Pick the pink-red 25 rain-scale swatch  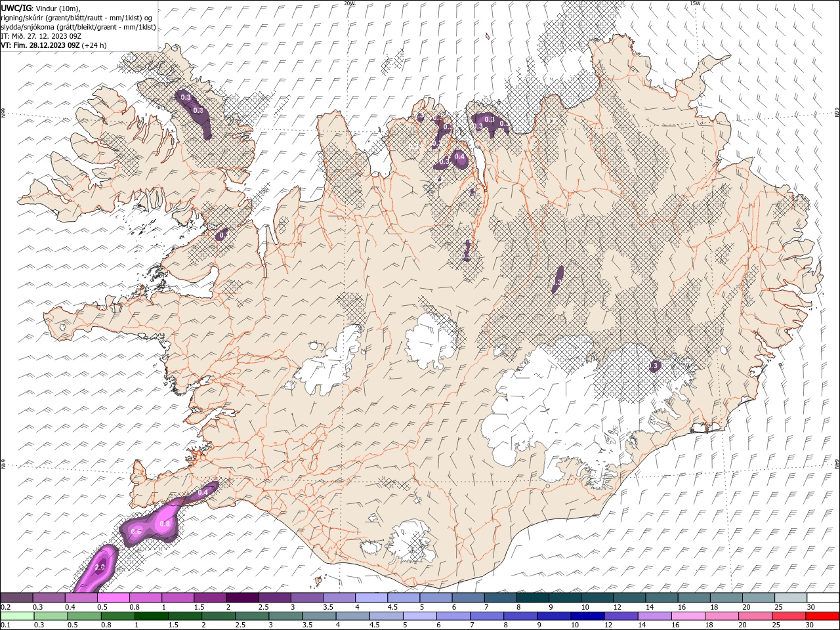[789, 616]
